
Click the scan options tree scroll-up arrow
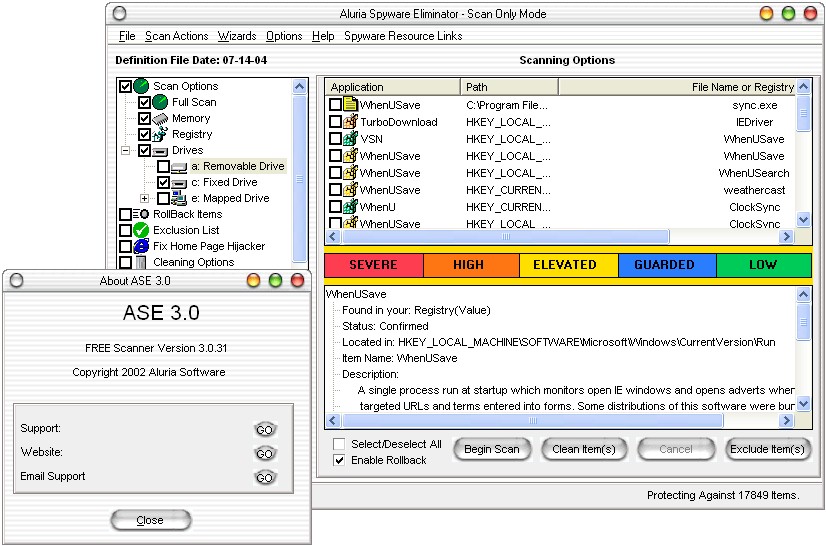[x=300, y=86]
